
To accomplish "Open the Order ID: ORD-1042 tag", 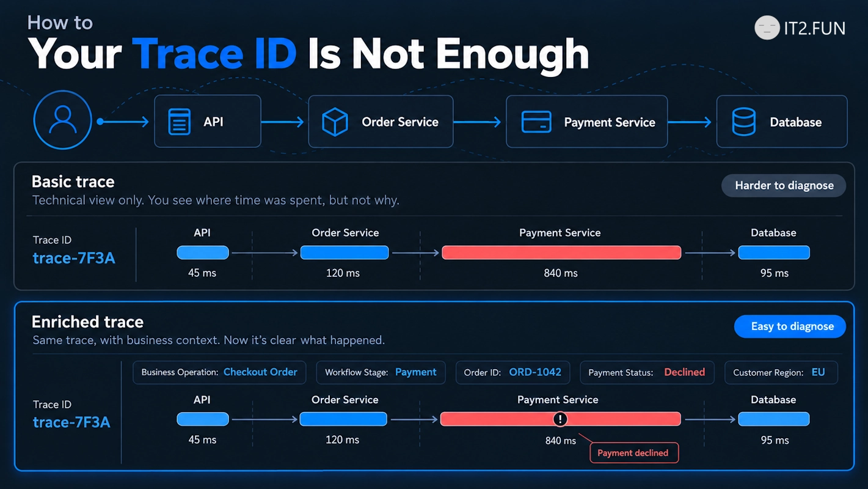I will point(512,372).
